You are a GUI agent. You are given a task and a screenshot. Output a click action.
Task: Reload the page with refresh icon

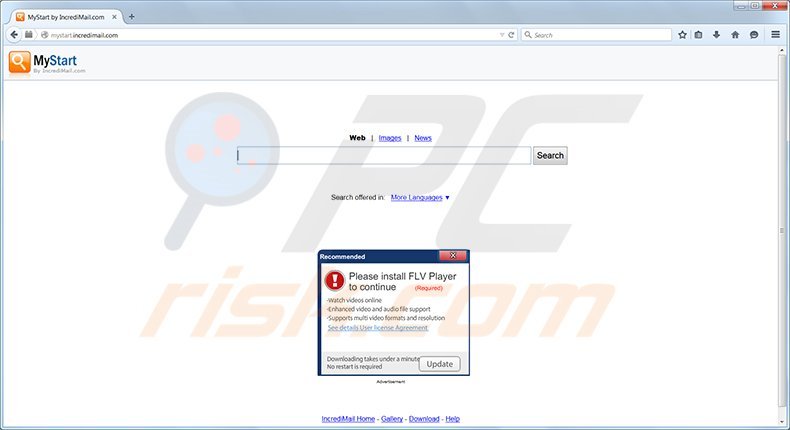511,35
